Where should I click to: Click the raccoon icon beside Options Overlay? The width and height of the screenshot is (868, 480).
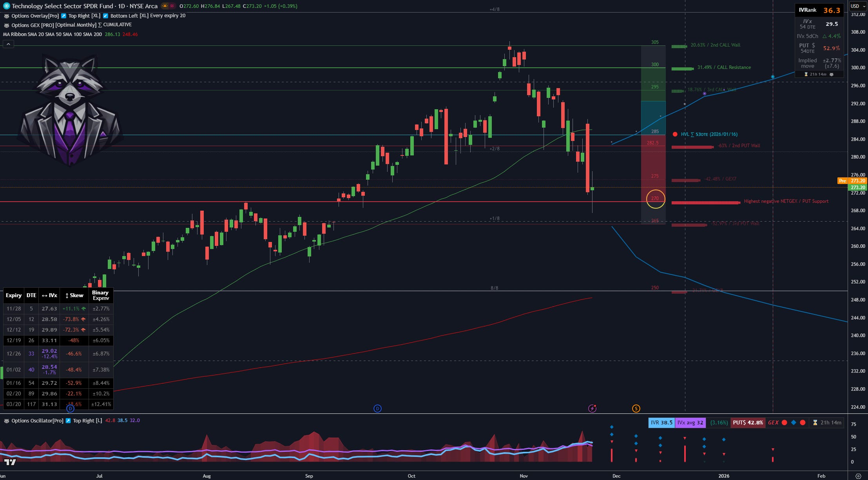(6, 16)
